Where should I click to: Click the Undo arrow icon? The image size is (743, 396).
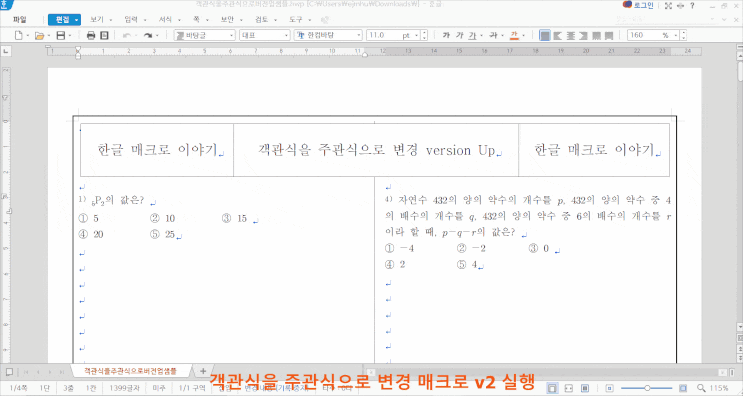(x=127, y=36)
